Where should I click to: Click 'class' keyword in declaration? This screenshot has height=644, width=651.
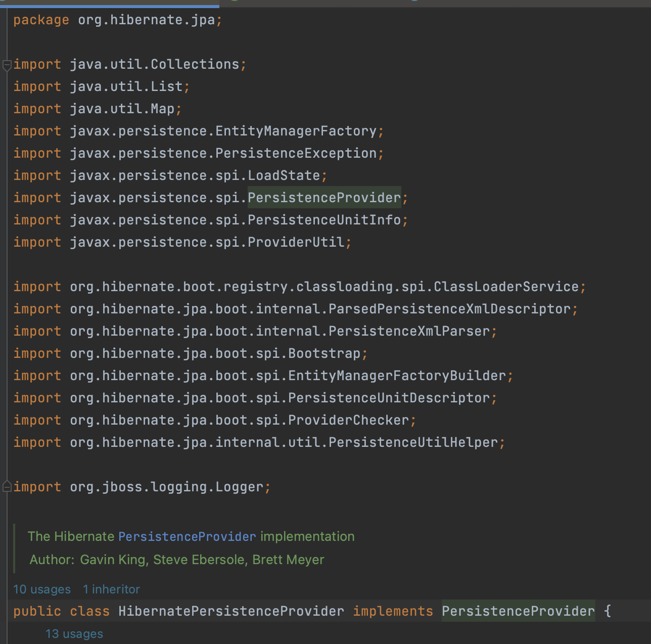pyautogui.click(x=90, y=611)
